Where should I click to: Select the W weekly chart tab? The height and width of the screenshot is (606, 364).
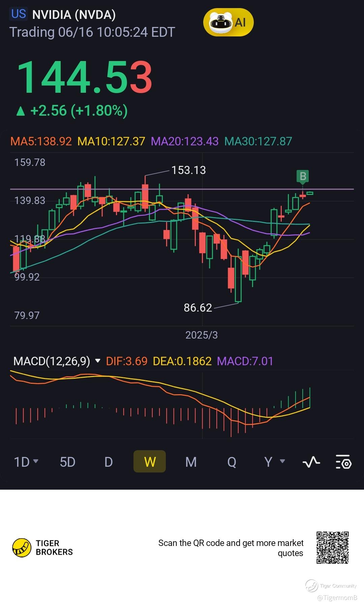150,461
